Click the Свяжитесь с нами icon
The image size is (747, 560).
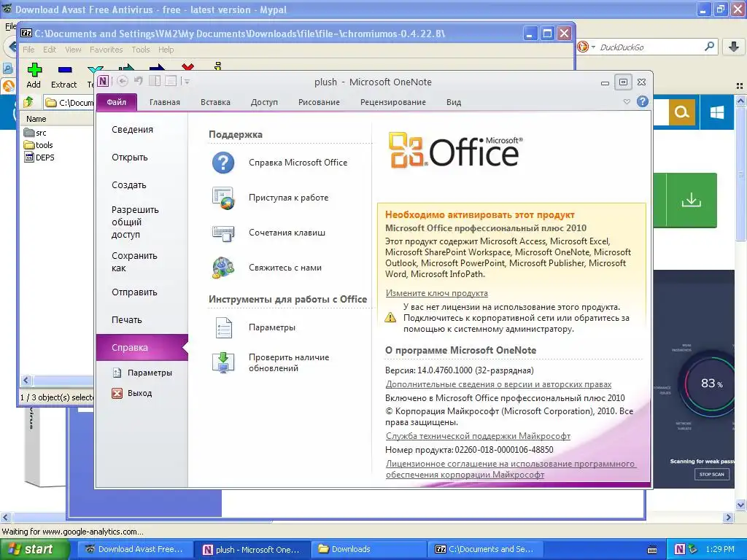(x=223, y=268)
